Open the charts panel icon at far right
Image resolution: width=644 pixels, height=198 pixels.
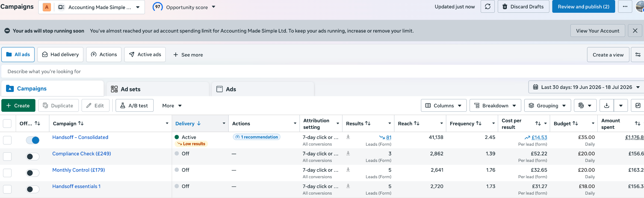click(x=638, y=105)
